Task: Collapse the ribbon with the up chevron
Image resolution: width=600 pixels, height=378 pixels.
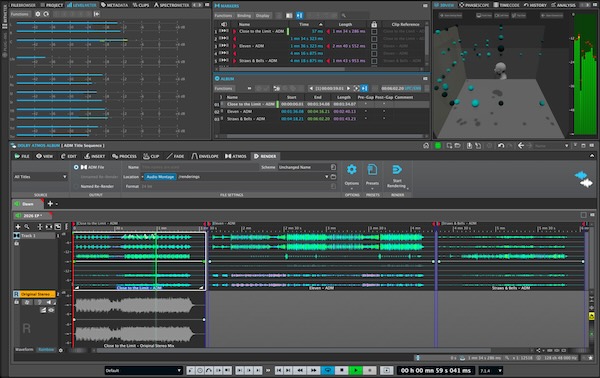Action: pyautogui.click(x=592, y=156)
